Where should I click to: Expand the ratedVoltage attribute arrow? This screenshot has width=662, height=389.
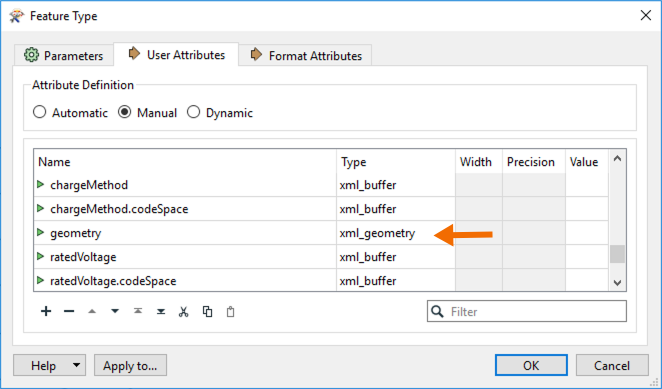[x=41, y=256]
